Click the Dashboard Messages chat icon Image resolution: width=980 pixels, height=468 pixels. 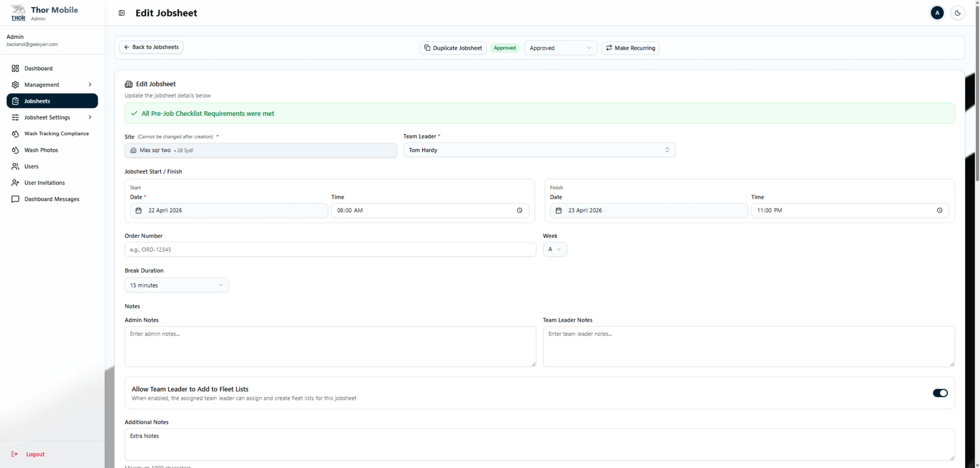pos(15,199)
